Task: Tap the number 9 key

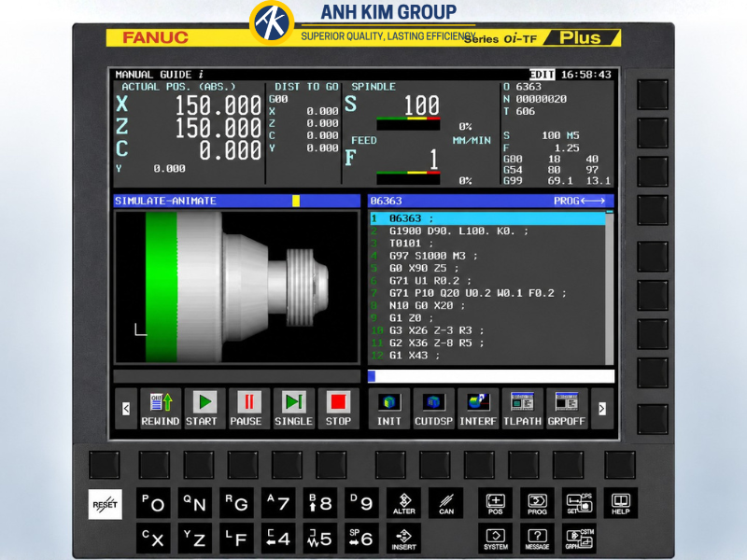Action: click(361, 503)
